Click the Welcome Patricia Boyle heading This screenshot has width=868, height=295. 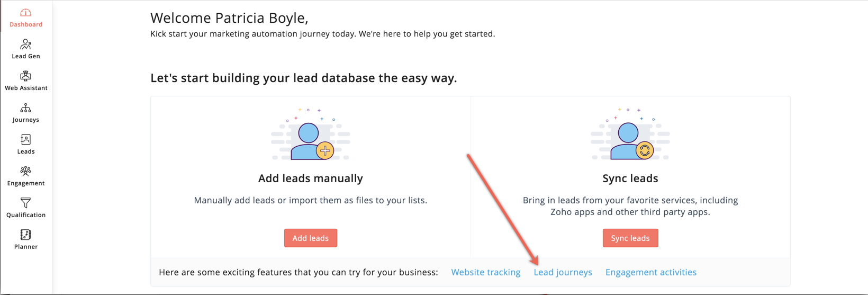click(x=229, y=18)
